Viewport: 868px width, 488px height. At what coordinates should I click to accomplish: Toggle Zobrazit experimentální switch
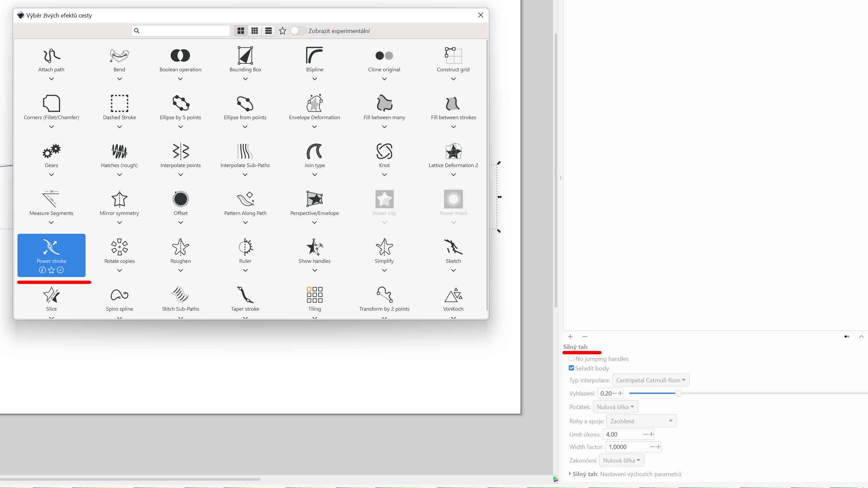pos(298,31)
